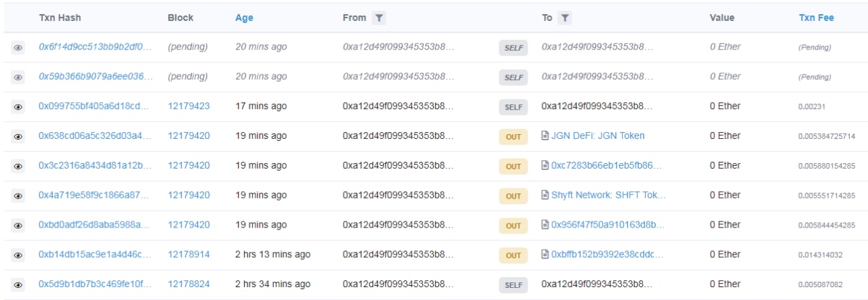Toggle the Age column header format
868x300 pixels.
244,18
